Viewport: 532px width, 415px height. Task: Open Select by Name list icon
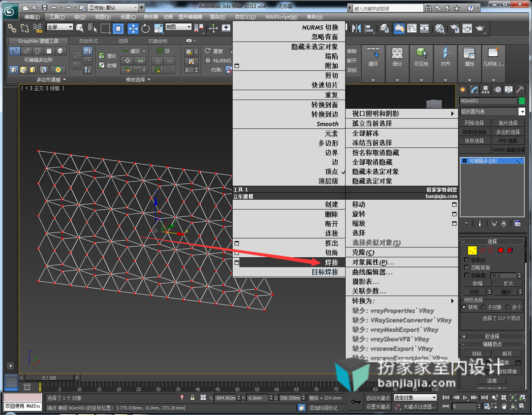click(x=92, y=29)
